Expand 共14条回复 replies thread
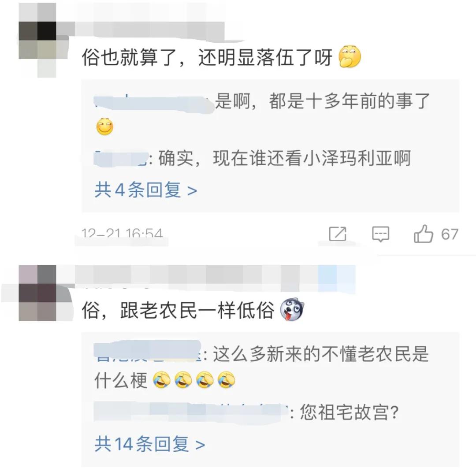This screenshot has height=468, width=476. tap(150, 444)
